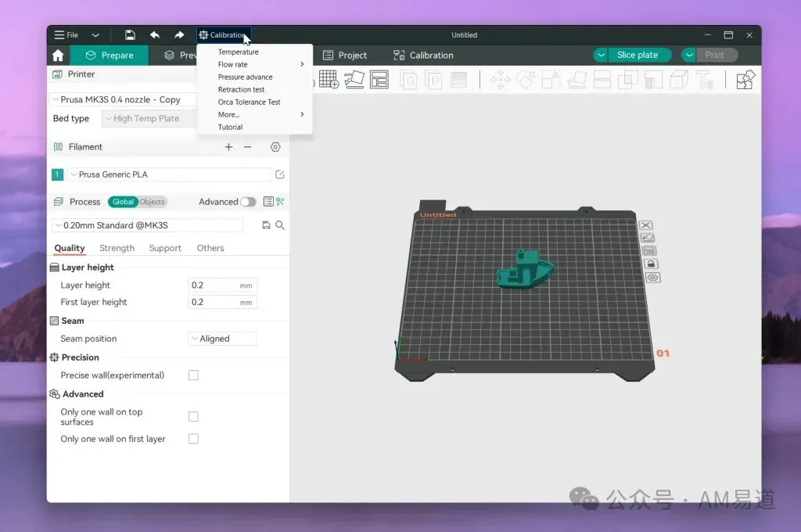Screen dimensions: 801x532
Task: Remove the plate with the X icon
Action: [645, 225]
